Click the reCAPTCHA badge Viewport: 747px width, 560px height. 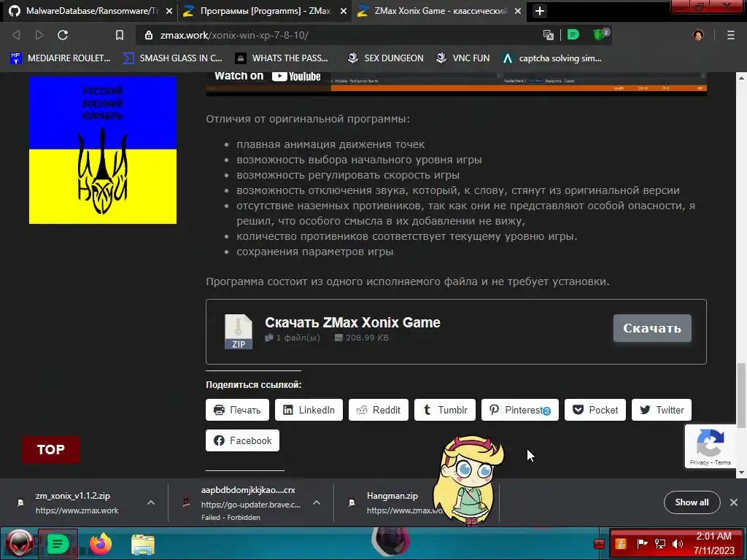tap(711, 447)
